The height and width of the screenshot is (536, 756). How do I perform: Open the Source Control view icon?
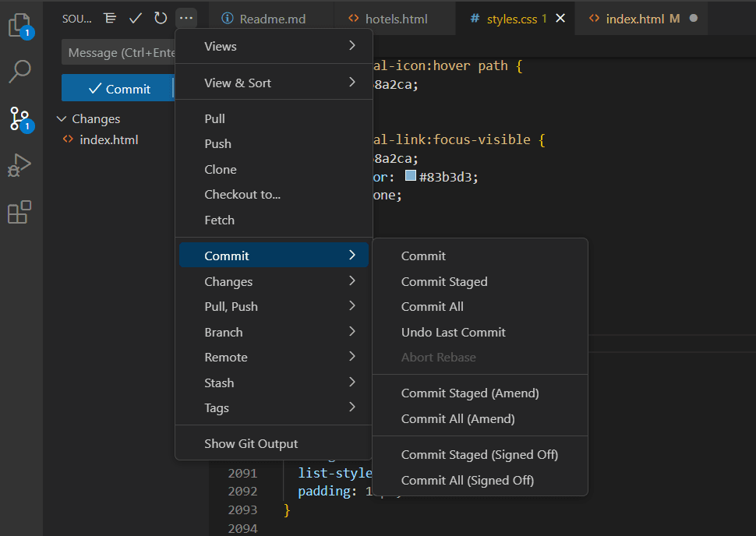pos(20,119)
